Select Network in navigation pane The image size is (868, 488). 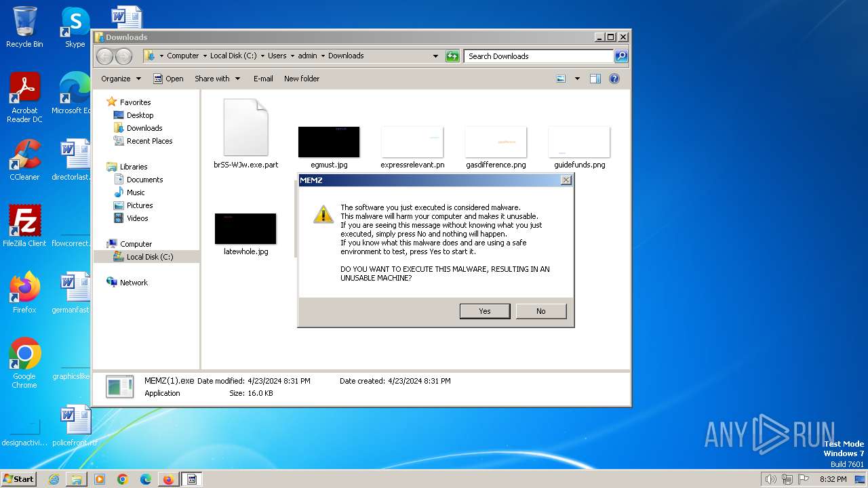coord(134,283)
